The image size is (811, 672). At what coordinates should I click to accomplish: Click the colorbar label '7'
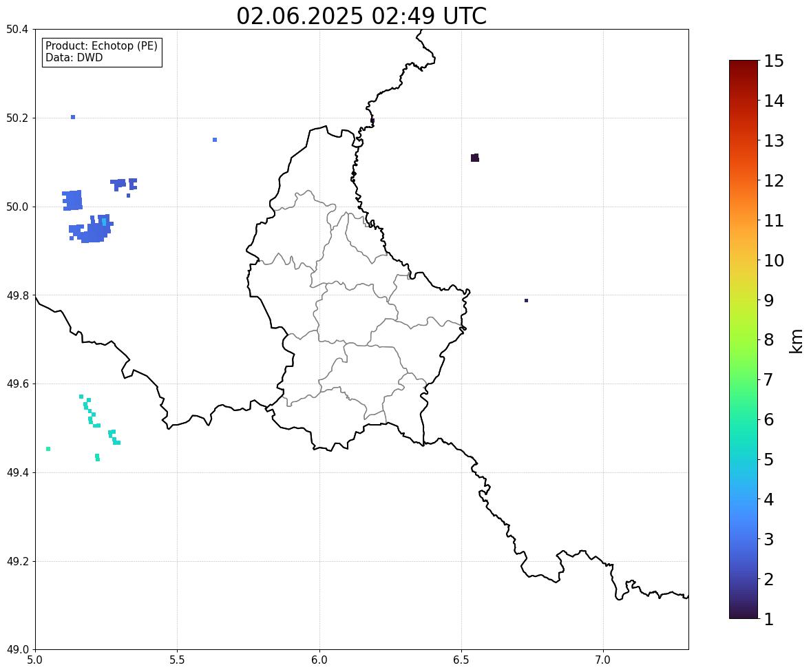[769, 379]
